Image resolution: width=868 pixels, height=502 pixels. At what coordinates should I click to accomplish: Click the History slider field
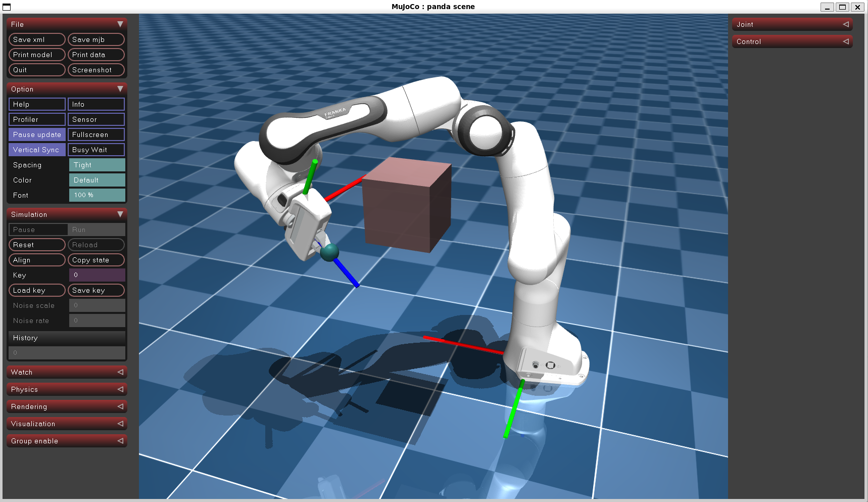[x=67, y=353]
